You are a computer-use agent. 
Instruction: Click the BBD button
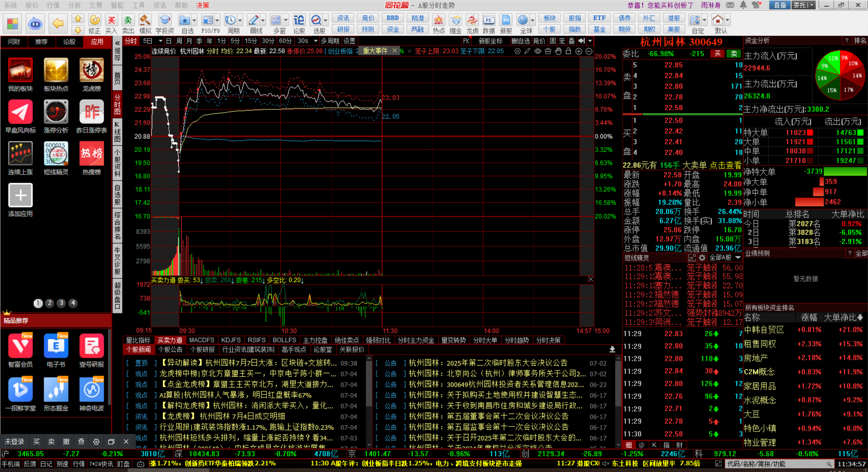[393, 18]
